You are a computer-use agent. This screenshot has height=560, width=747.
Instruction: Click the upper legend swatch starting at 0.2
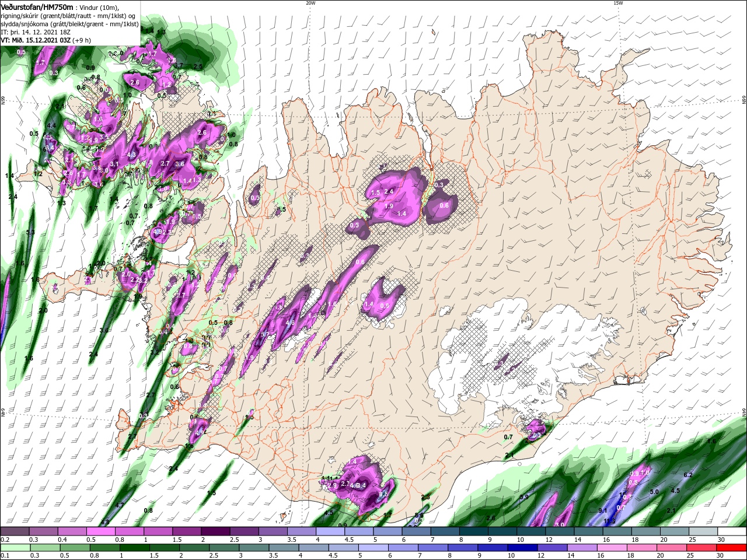pyautogui.click(x=15, y=531)
